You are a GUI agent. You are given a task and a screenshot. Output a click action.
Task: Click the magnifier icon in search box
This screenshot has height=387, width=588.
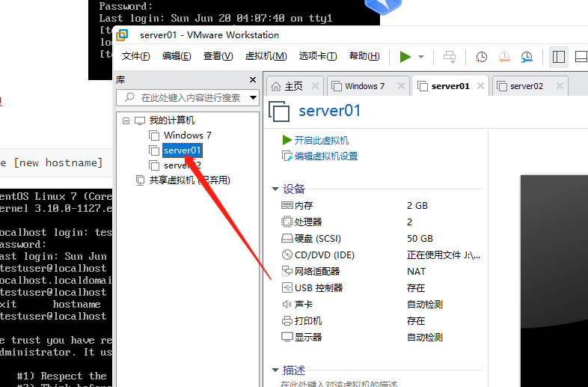click(x=129, y=97)
